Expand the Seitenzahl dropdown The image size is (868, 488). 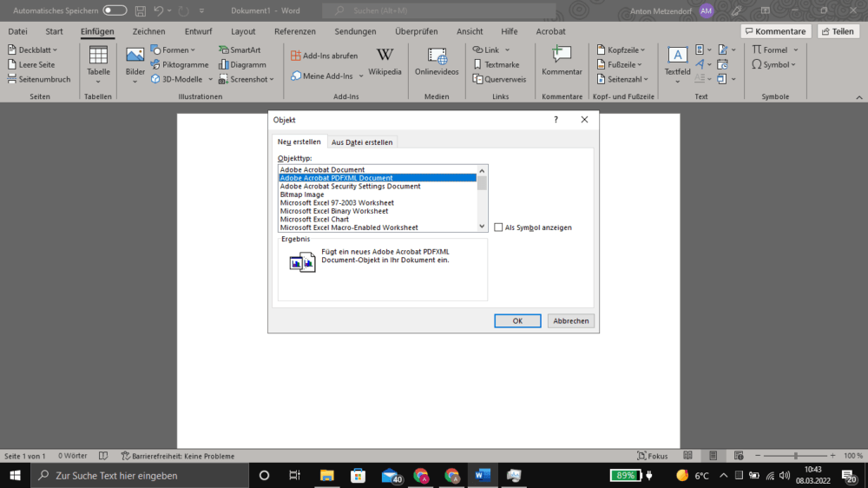click(x=646, y=80)
